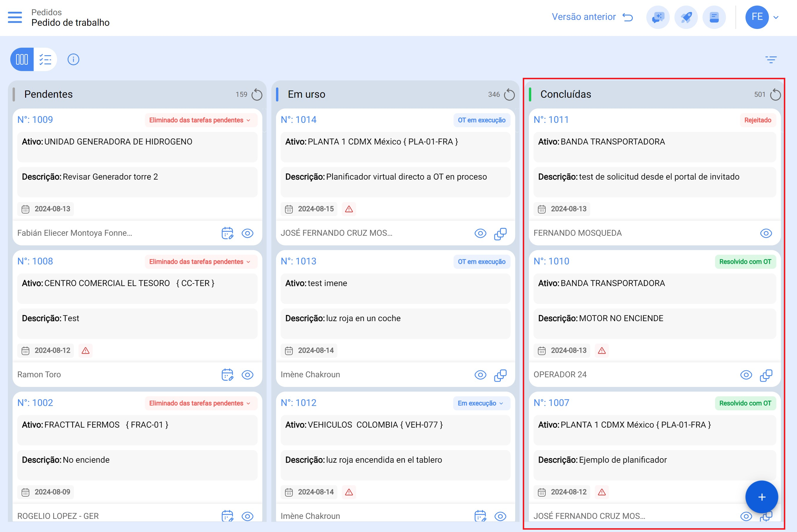
Task: Open the chat sparkle assistant icon
Action: pos(658,17)
